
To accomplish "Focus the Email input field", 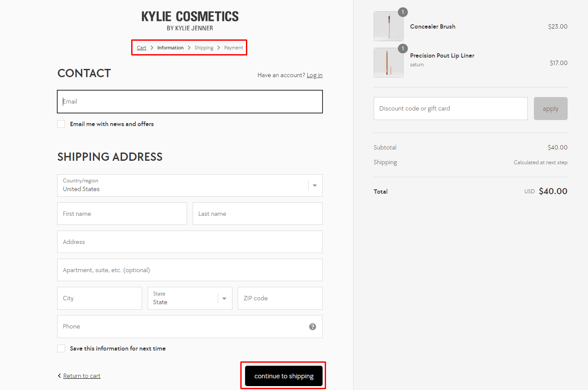I will [x=190, y=101].
